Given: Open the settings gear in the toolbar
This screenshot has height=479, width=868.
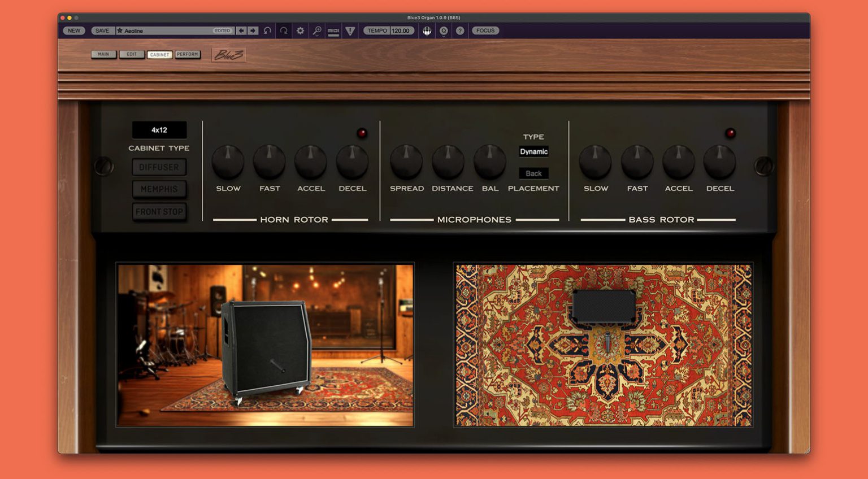Looking at the screenshot, I should [300, 31].
